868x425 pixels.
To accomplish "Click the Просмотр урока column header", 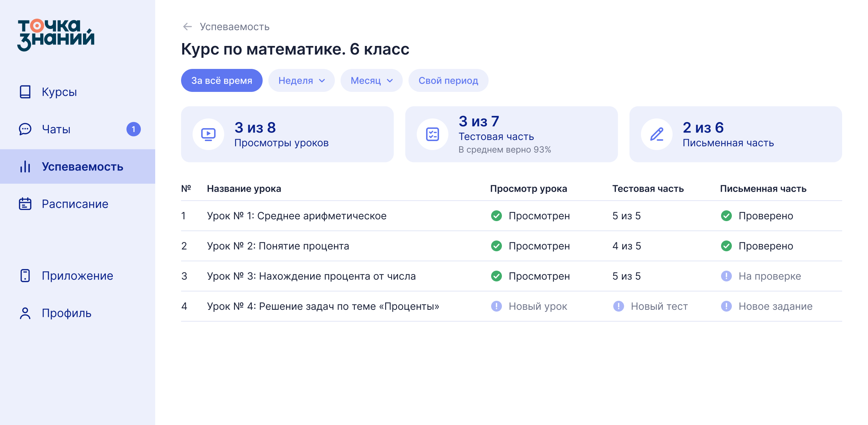I will [x=528, y=188].
